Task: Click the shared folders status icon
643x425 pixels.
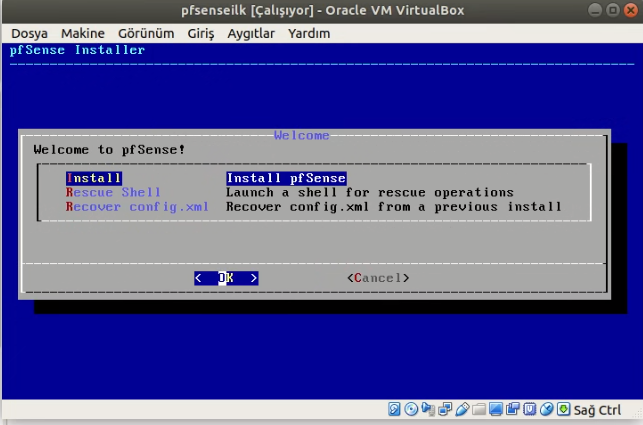Action: (479, 409)
